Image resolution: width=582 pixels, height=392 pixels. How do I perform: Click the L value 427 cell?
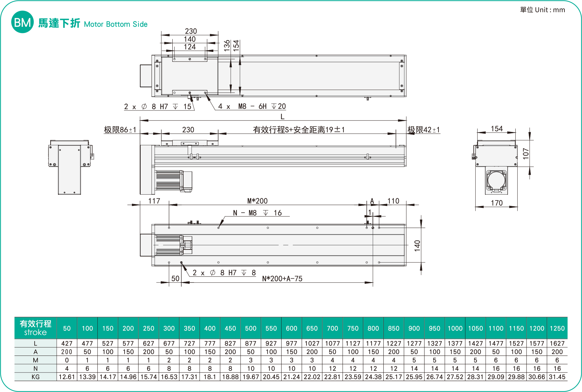67,343
